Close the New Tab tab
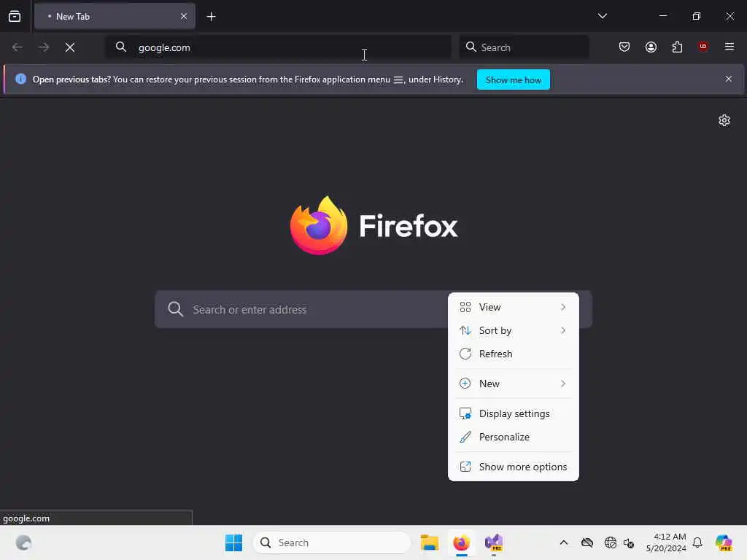 [x=183, y=16]
